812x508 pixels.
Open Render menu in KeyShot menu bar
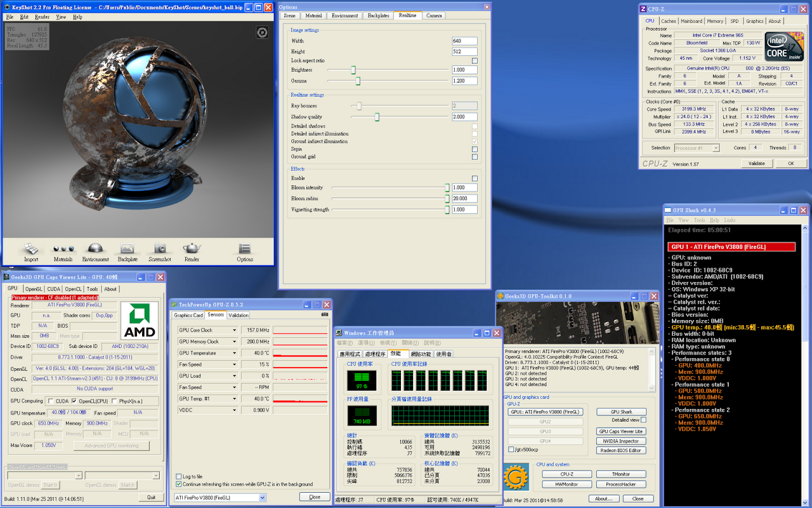43,17
